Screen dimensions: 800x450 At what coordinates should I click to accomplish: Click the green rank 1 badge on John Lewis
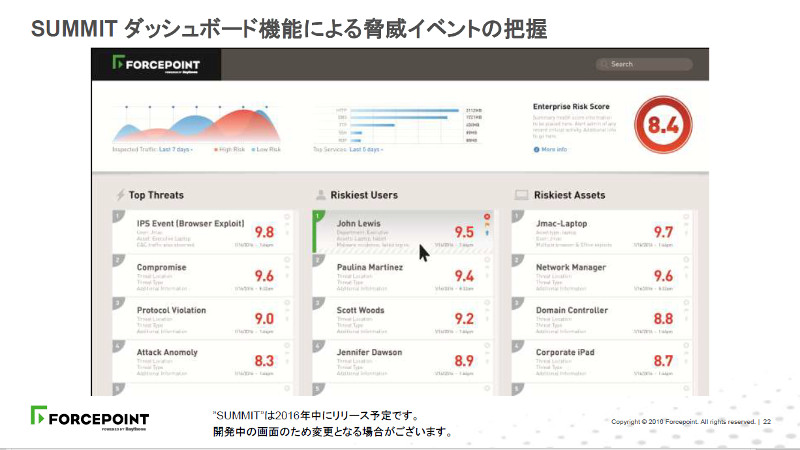317,216
